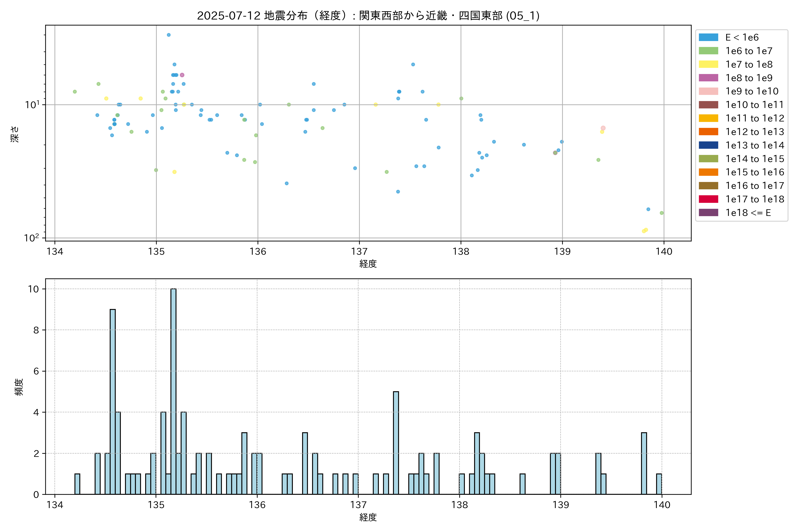
Task: Click the 経度 x-axis label below histogram
Action: coord(368,517)
